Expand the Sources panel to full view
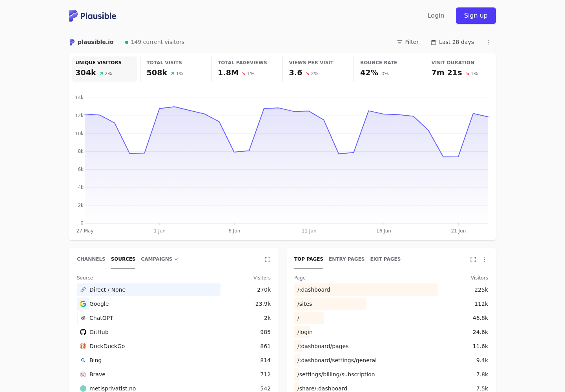Viewport: 565px width, 392px height. 268,260
